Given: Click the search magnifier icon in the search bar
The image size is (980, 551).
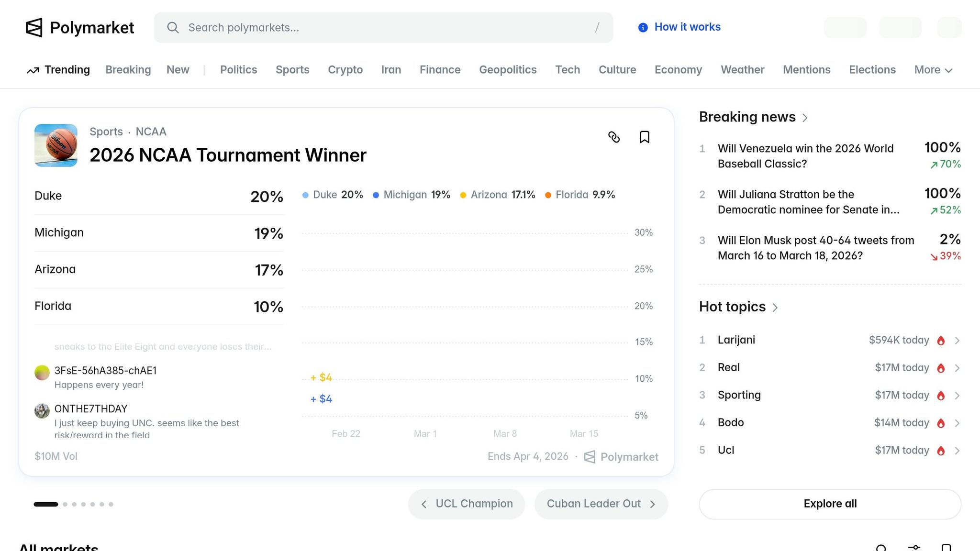Looking at the screenshot, I should (x=173, y=28).
